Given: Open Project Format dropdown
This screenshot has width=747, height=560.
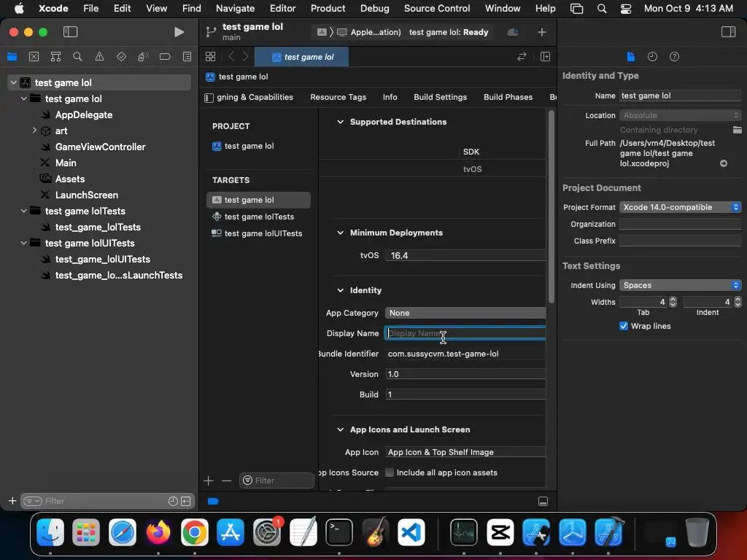Looking at the screenshot, I should pyautogui.click(x=680, y=207).
